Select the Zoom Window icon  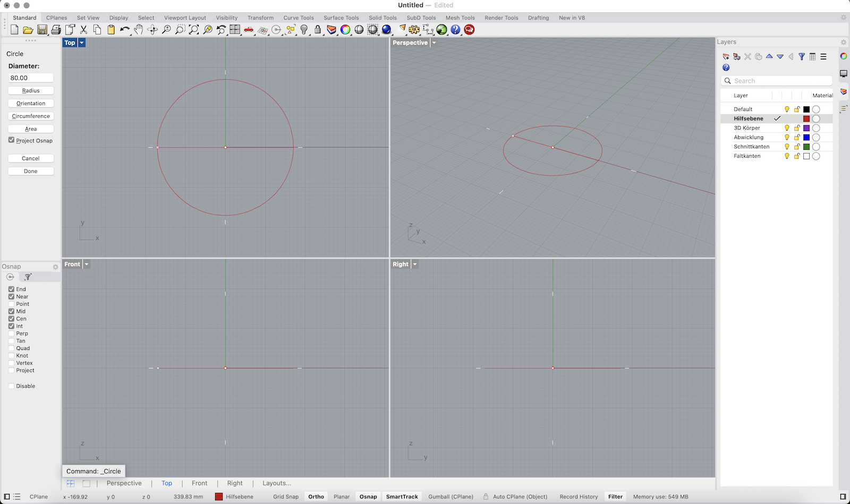(x=180, y=30)
